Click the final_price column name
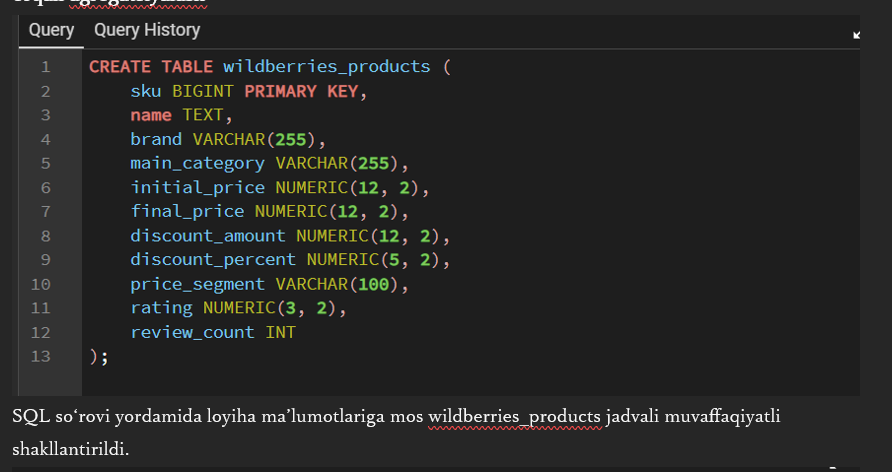The height and width of the screenshot is (472, 892). tap(187, 212)
